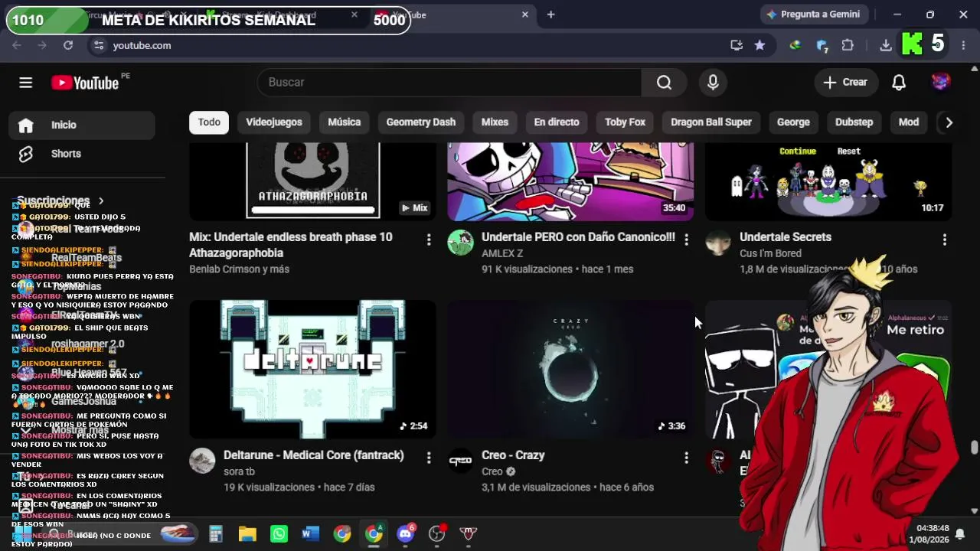
Task: Click the youtube.com address bar
Action: click(406, 45)
